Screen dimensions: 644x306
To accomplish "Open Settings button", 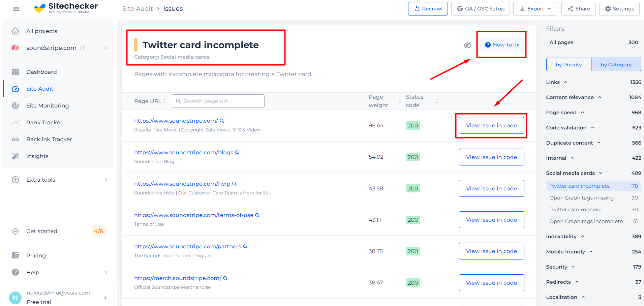I will click(619, 9).
